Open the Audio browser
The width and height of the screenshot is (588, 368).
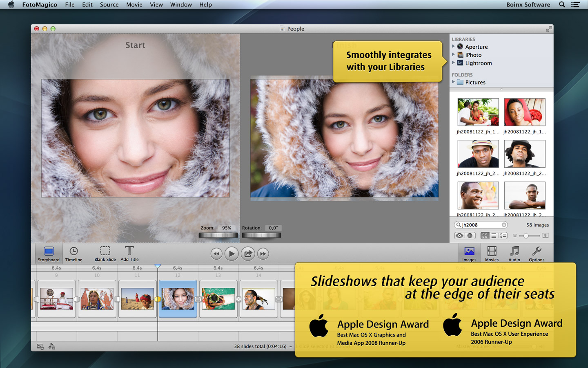(514, 254)
